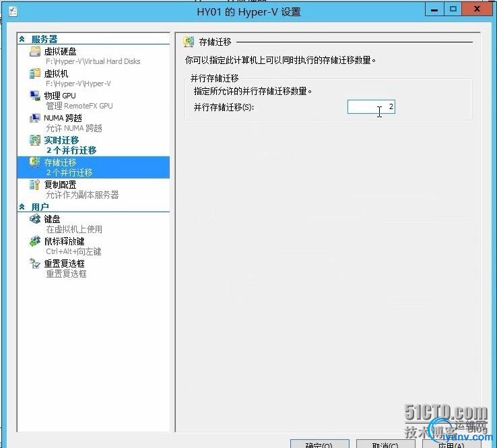Open the 物理 GPU settings
This screenshot has width=497, height=448.
click(x=94, y=100)
